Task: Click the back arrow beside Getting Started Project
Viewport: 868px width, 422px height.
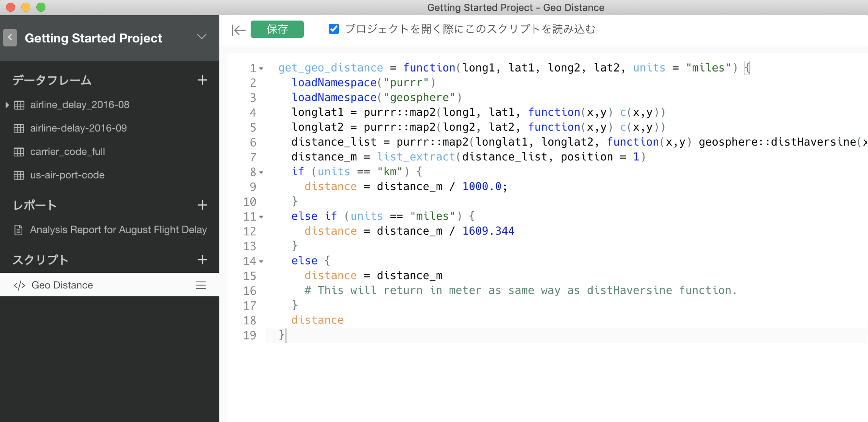Action: 10,37
